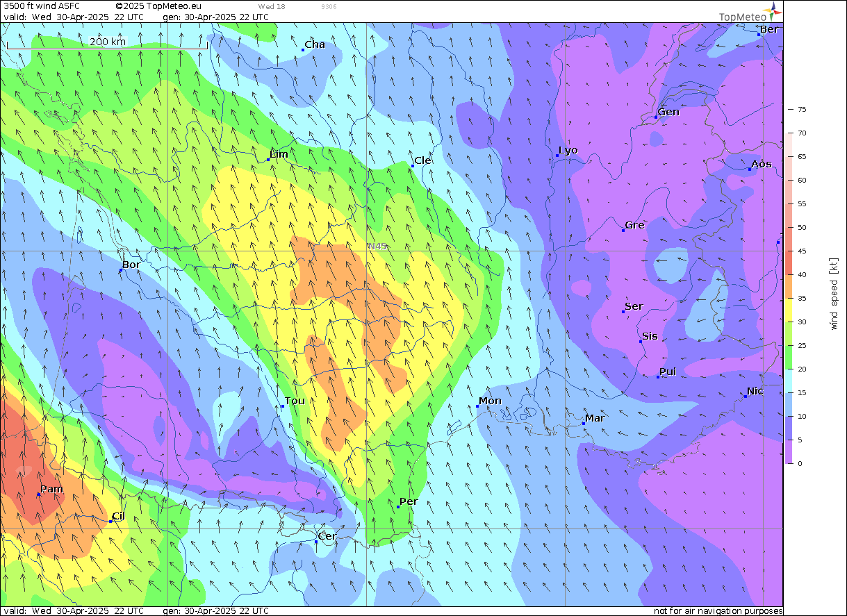Image resolution: width=847 pixels, height=616 pixels.
Task: Click the "Aos" city label
Action: click(762, 164)
